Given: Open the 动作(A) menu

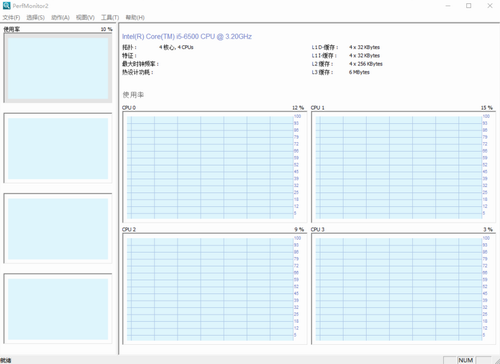Looking at the screenshot, I should click(60, 17).
